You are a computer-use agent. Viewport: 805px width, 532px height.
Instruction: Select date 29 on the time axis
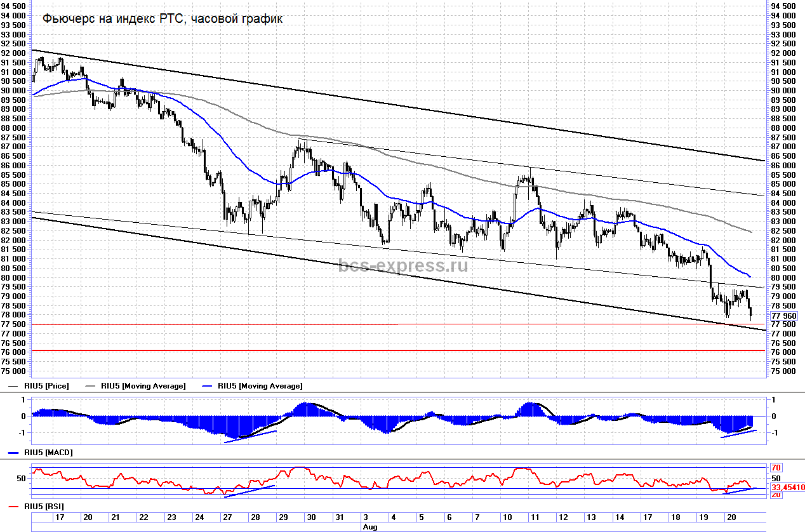tap(284, 518)
